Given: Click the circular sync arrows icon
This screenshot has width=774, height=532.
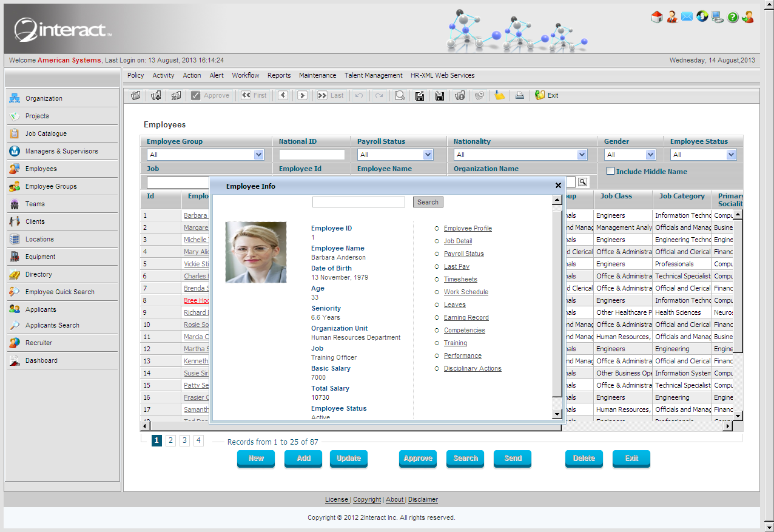Looking at the screenshot, I should (702, 17).
